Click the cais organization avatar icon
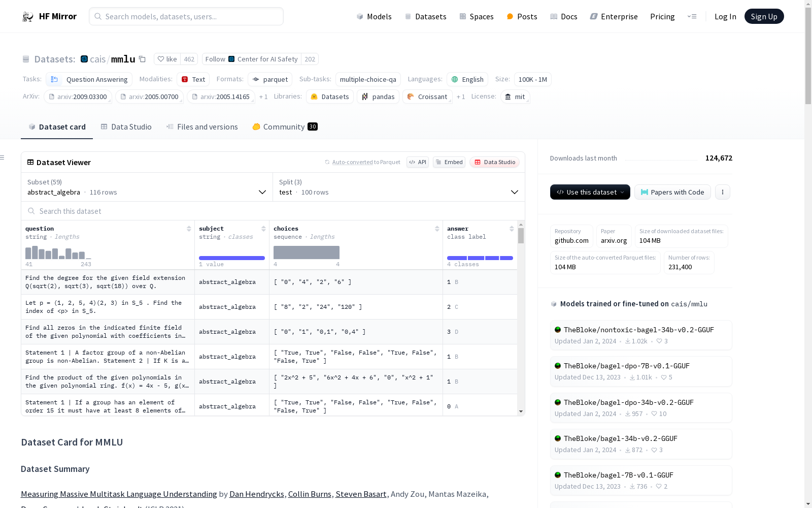 [84, 59]
